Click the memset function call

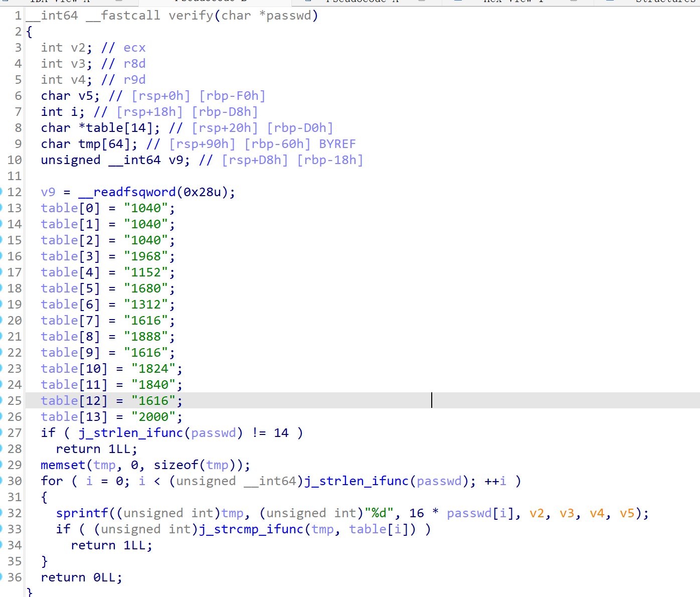(x=63, y=465)
